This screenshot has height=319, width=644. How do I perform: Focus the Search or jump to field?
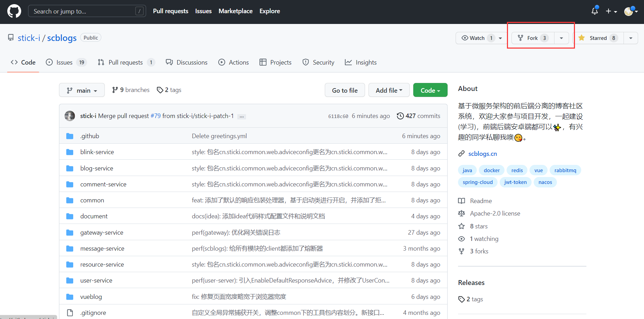tap(87, 11)
